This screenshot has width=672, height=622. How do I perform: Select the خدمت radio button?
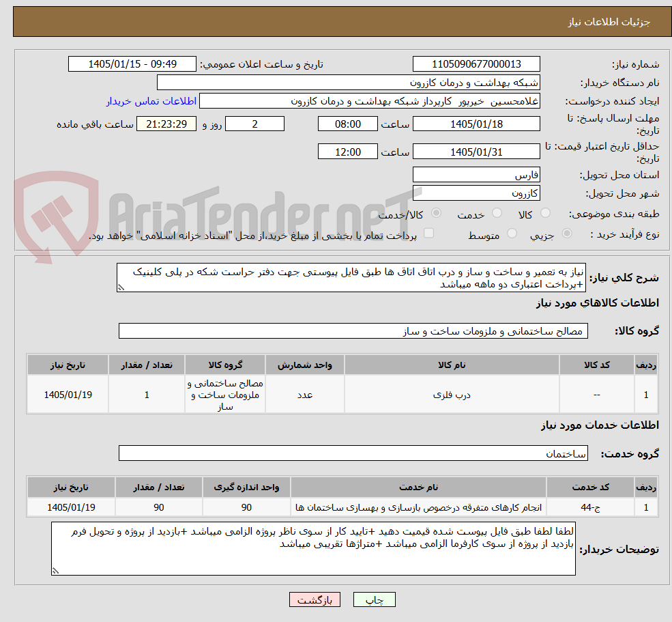(497, 213)
